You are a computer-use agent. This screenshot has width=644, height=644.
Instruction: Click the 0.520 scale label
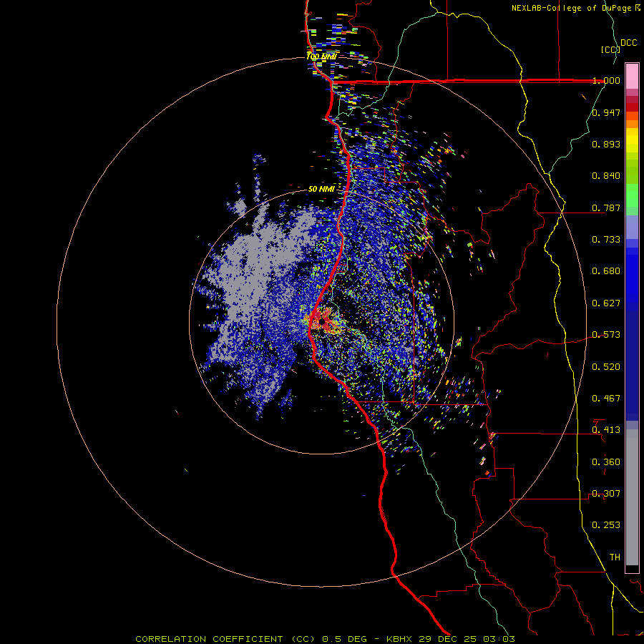[x=606, y=366]
